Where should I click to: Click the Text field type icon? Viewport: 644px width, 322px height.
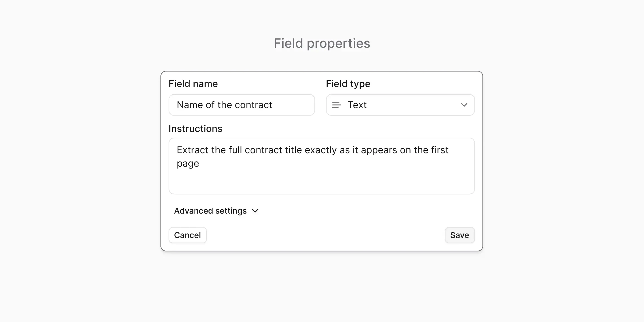point(336,105)
